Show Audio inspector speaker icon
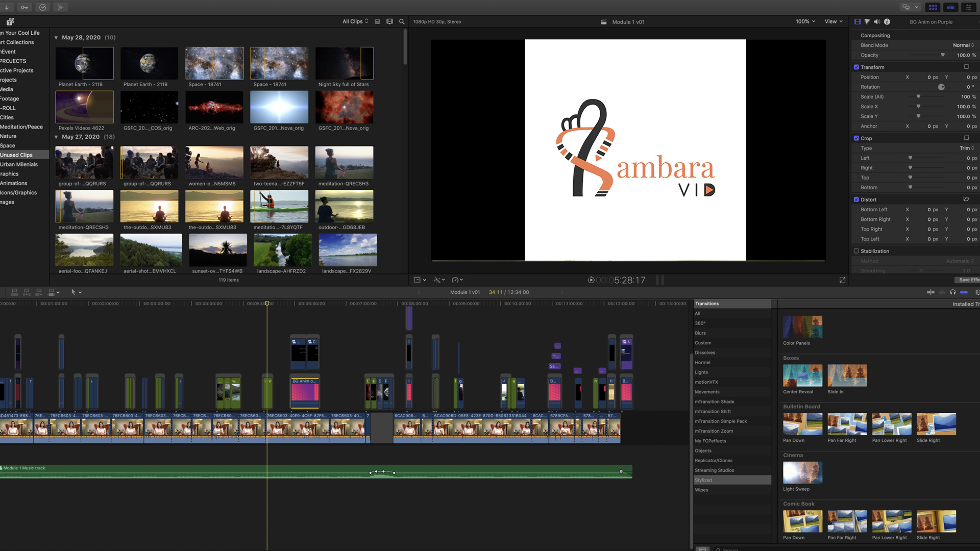Screen dimensions: 980x551 click(877, 21)
